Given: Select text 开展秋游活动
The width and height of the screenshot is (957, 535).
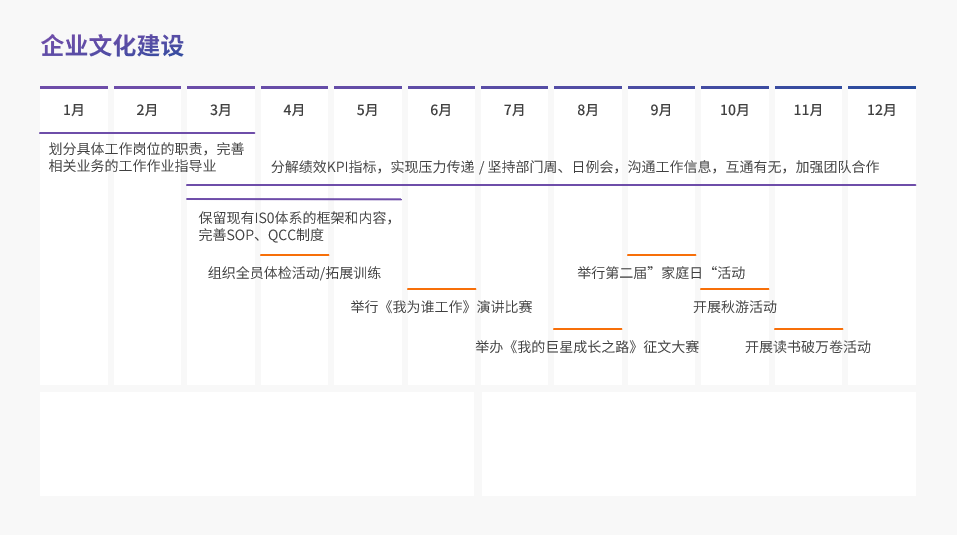Looking at the screenshot, I should (735, 307).
